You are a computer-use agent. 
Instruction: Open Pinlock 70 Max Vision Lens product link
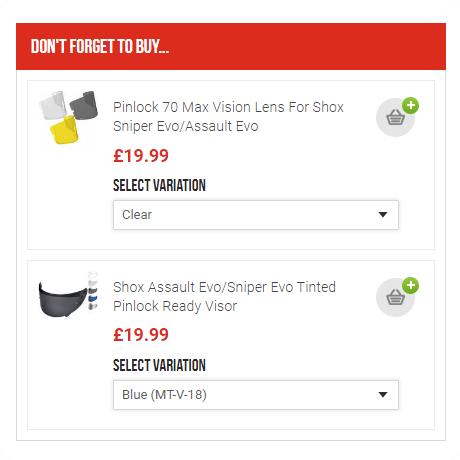228,117
